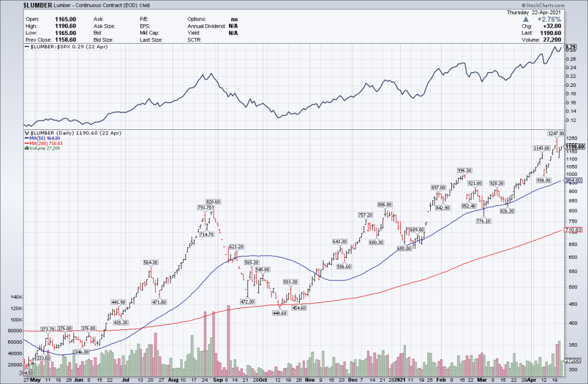Select the $LUMBER ticker symbol in header
The height and width of the screenshot is (384, 588).
pos(38,5)
